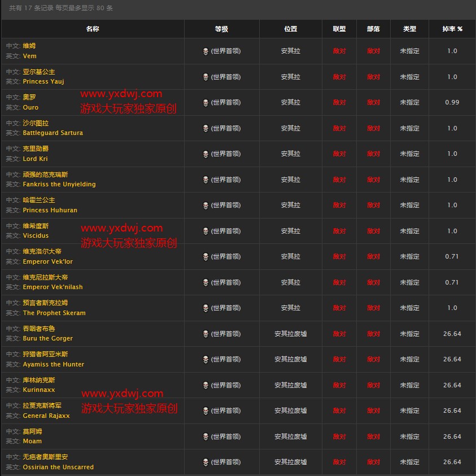The height and width of the screenshot is (476, 476).
Task: Sort by the 等级 column header
Action: tap(221, 29)
